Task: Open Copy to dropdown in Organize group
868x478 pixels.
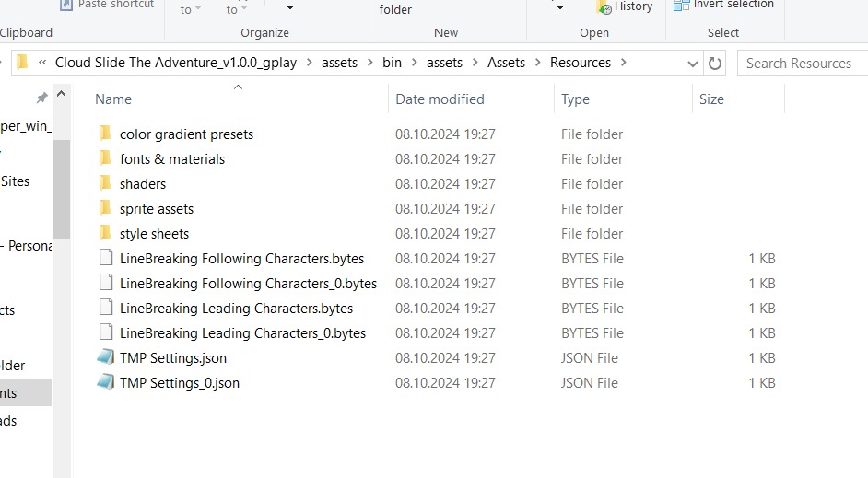Action: 236,9
